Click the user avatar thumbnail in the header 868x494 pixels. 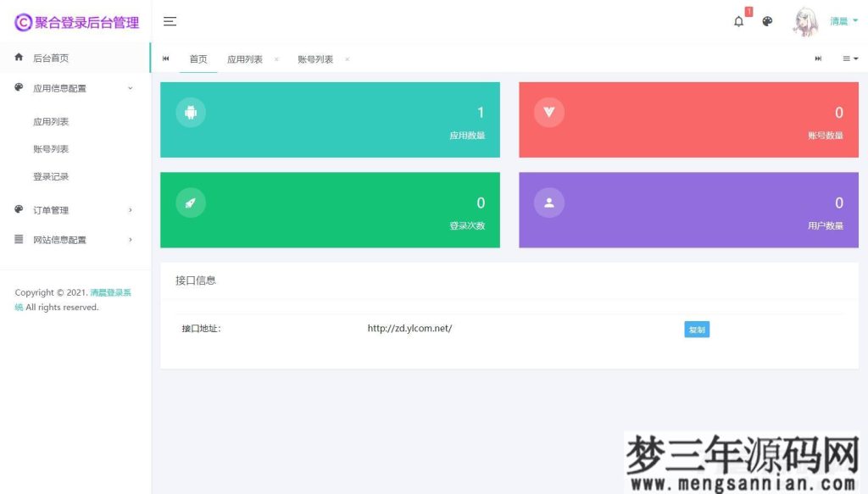point(805,21)
